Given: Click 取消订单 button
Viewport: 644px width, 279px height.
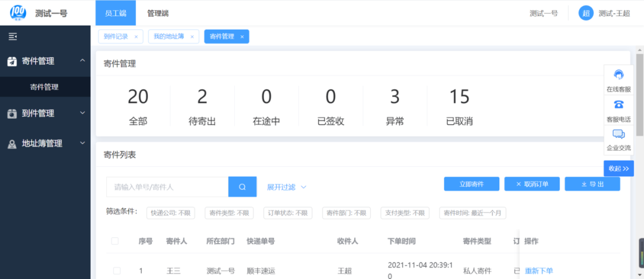Looking at the screenshot, I should pyautogui.click(x=532, y=184).
